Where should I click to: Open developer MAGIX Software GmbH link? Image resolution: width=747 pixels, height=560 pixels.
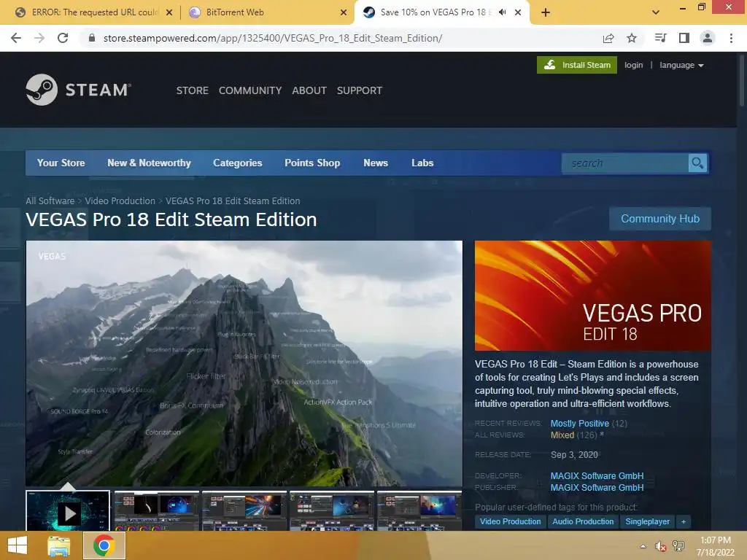(x=597, y=475)
